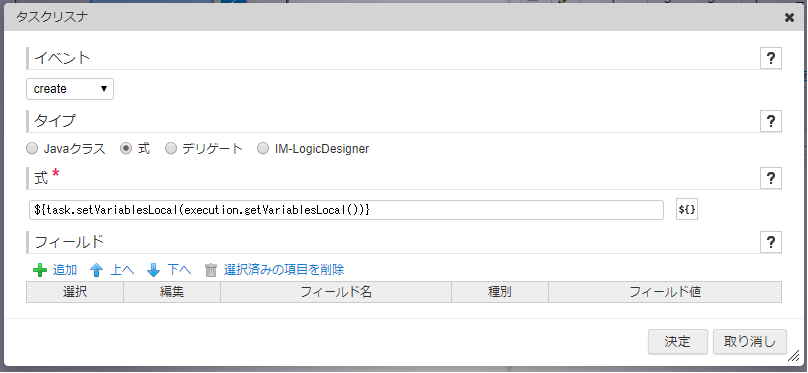Click the 上へ link text

pos(122,269)
